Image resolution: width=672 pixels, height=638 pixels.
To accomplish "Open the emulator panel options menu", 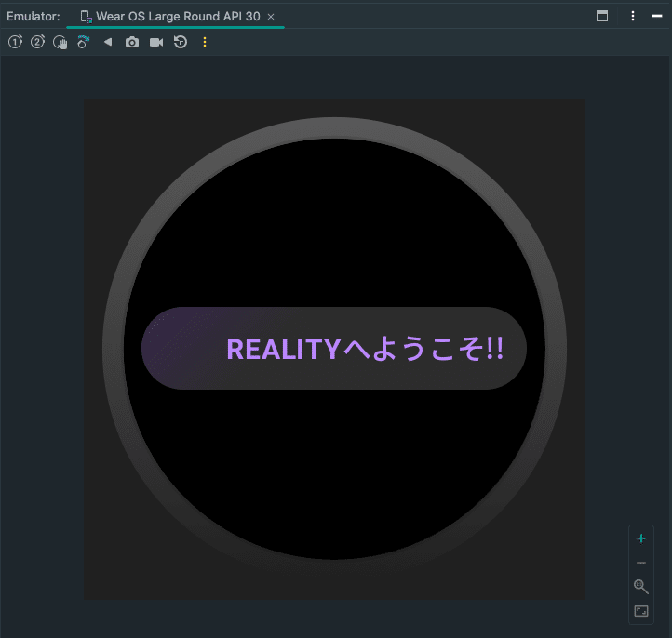I will (633, 16).
